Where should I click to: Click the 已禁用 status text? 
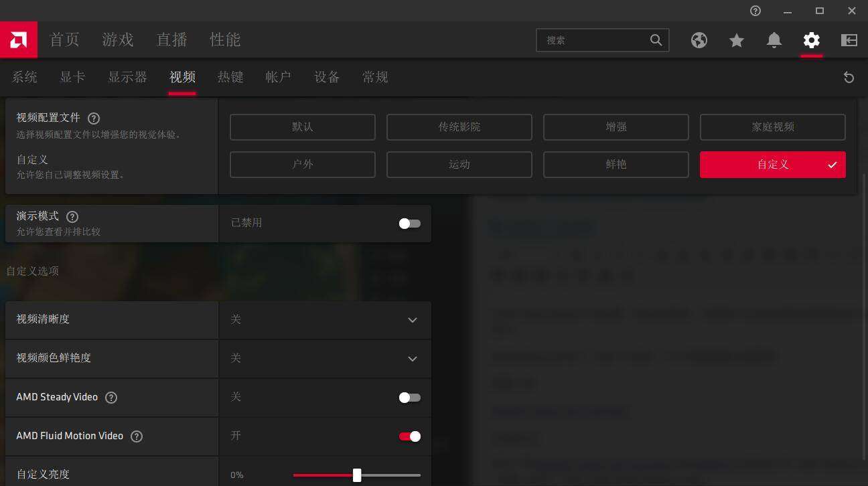pyautogui.click(x=246, y=223)
